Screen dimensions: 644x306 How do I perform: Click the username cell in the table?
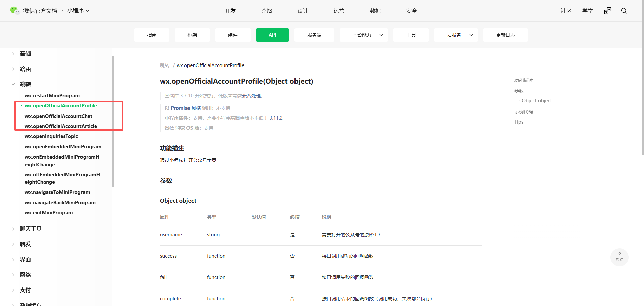[x=171, y=235]
